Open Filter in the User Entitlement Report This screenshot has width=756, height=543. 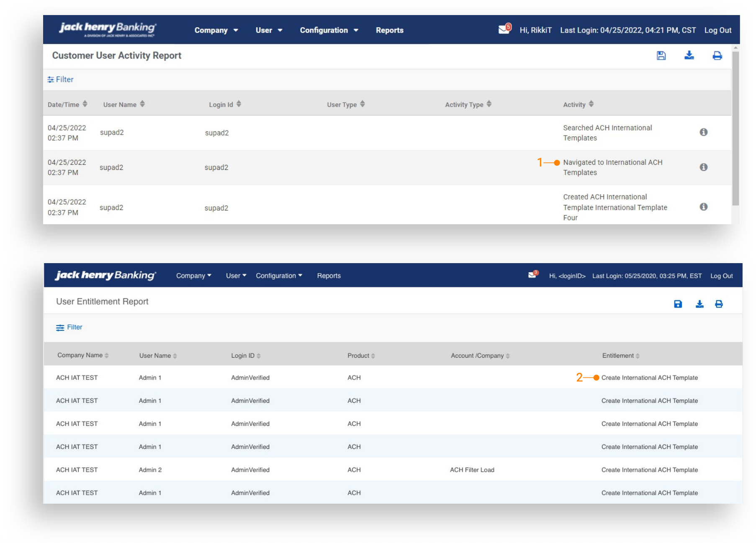pyautogui.click(x=69, y=327)
